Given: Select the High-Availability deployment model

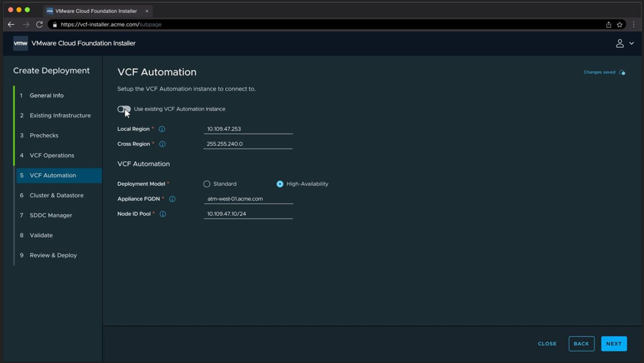Looking at the screenshot, I should tap(280, 184).
